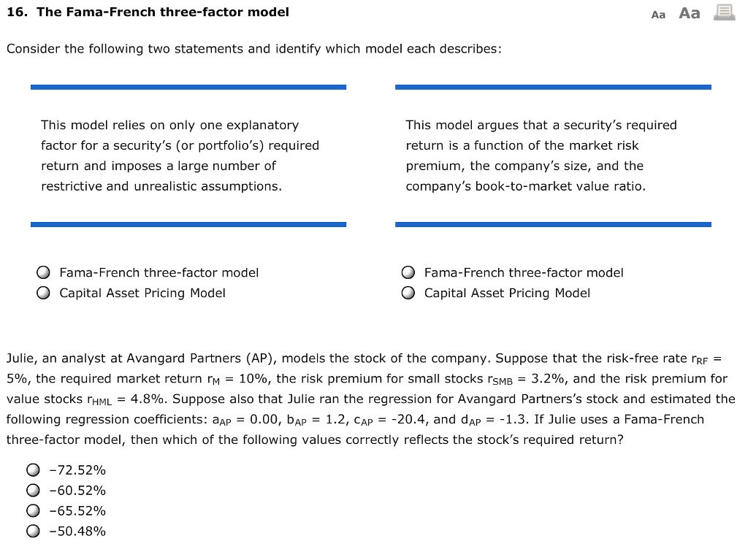Click the heading 16. The Fama-French three-factor model
The height and width of the screenshot is (560, 748).
[148, 12]
